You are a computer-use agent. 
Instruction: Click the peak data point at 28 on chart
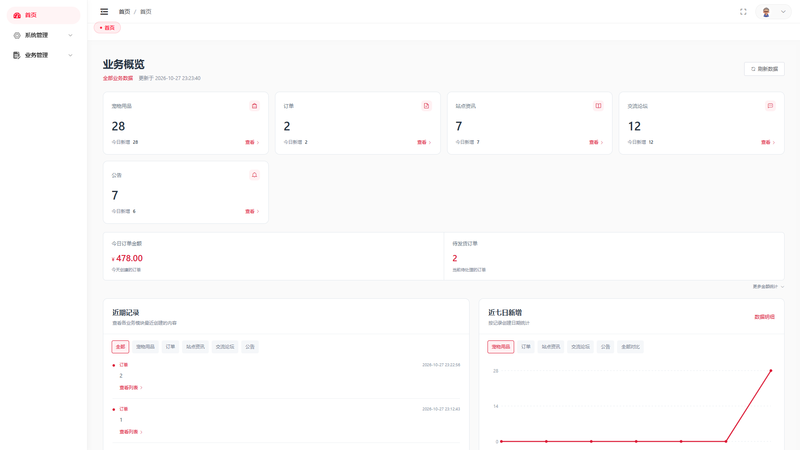[770, 371]
